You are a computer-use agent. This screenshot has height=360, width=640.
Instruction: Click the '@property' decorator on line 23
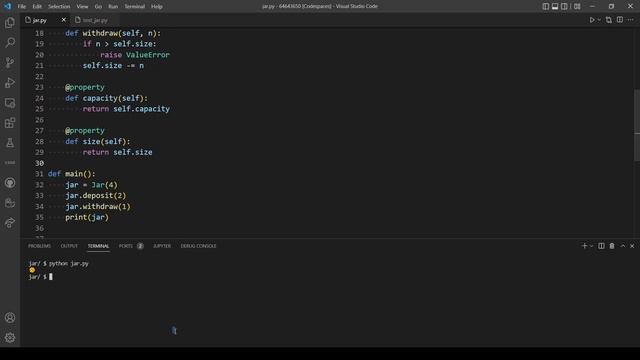pyautogui.click(x=84, y=87)
